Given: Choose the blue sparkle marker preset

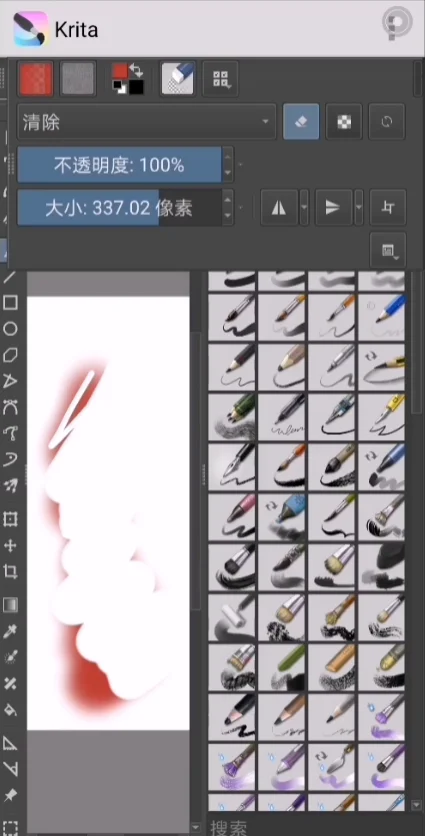Looking at the screenshot, I should pyautogui.click(x=282, y=516).
